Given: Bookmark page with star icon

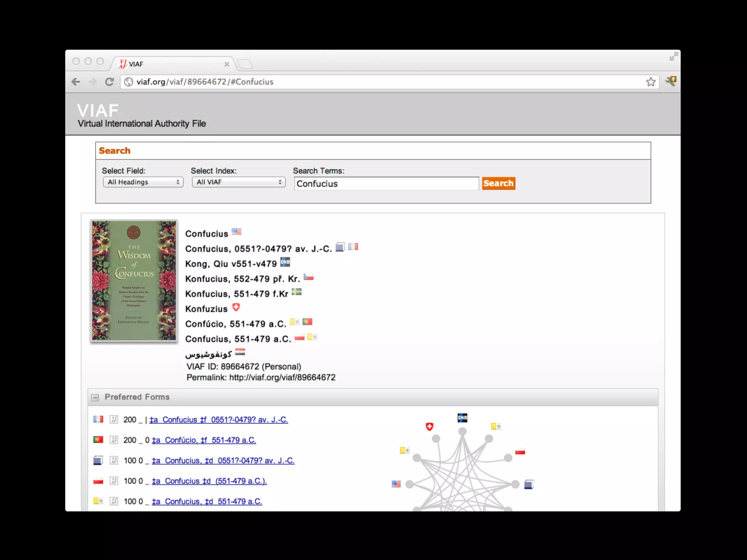Looking at the screenshot, I should click(651, 82).
